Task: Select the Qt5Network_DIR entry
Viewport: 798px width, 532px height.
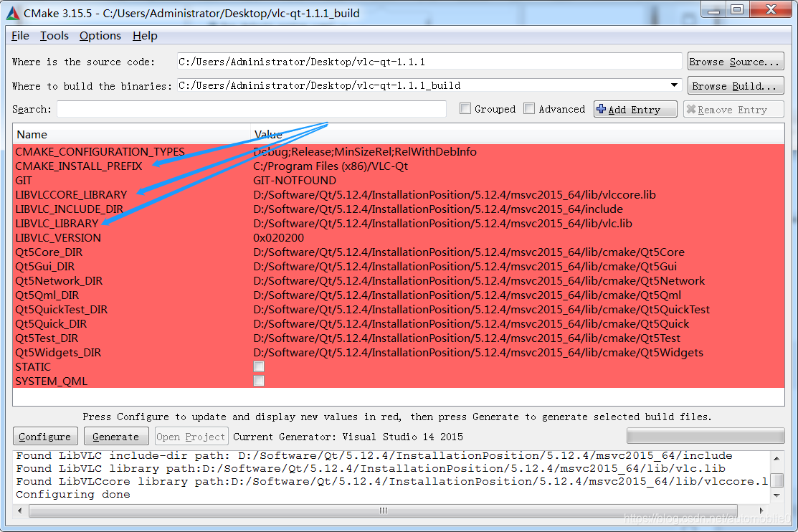Action: pyautogui.click(x=59, y=280)
